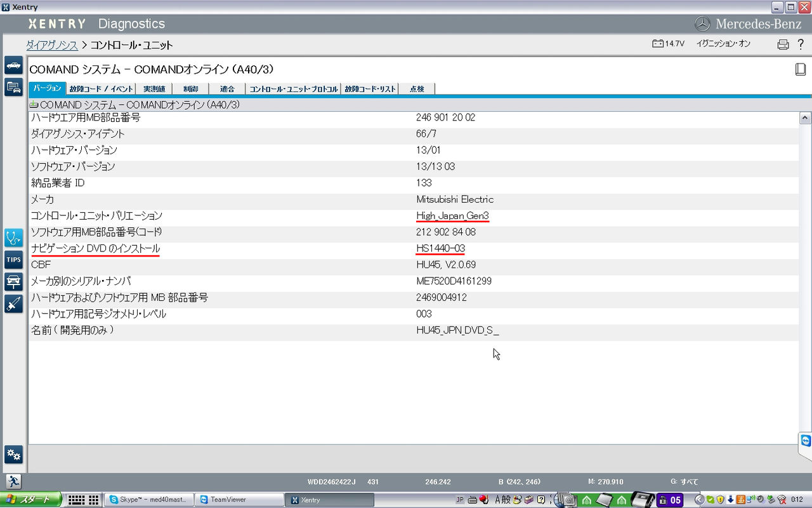Click the screwdriver tools icon in the sidebar
Screen dimensions: 812x508
coord(13,304)
